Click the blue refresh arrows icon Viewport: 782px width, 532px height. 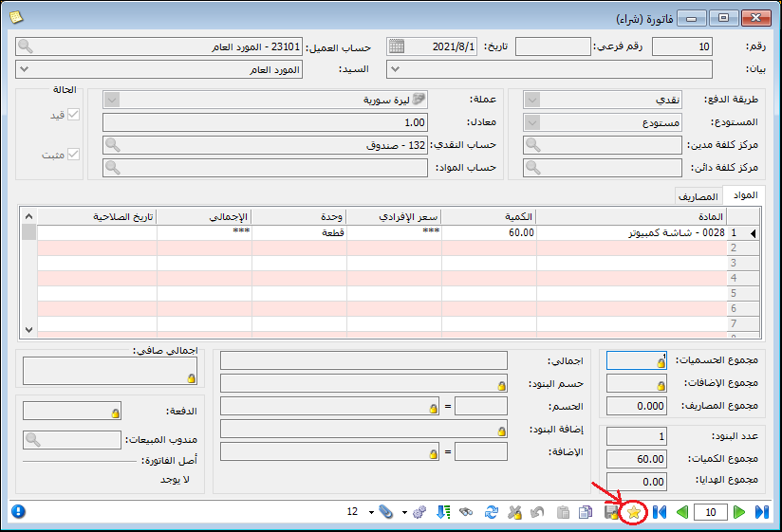[x=492, y=512]
